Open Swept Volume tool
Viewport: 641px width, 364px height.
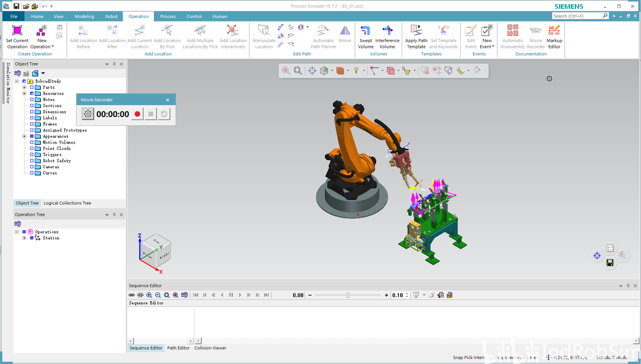[x=366, y=37]
